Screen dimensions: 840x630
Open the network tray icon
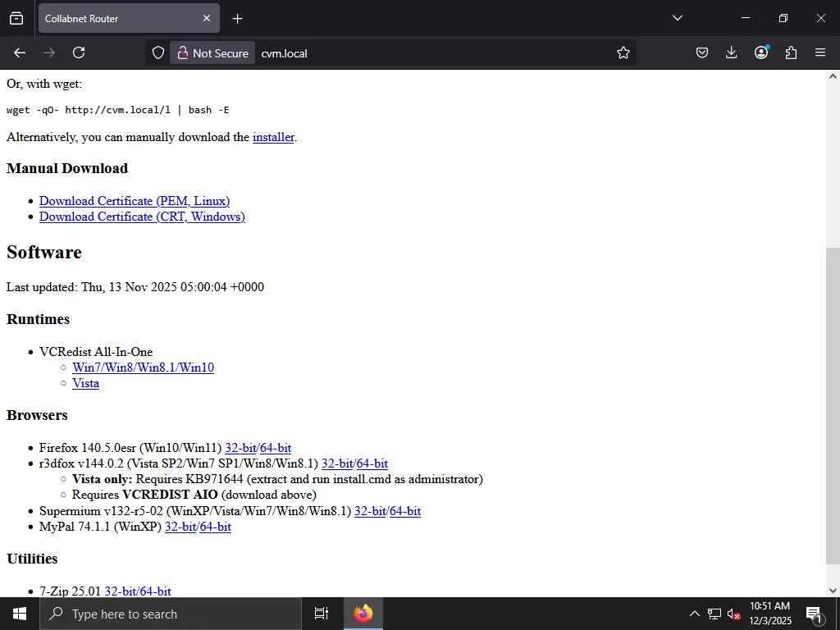click(x=714, y=614)
